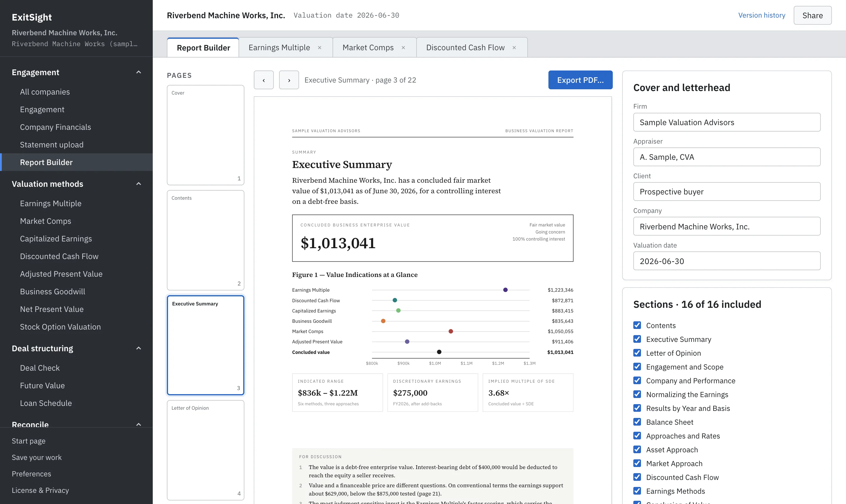The image size is (846, 504).
Task: Click the Client input field
Action: coord(727,191)
